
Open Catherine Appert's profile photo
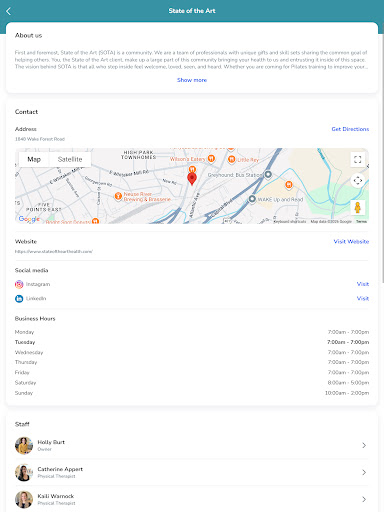[x=24, y=472]
